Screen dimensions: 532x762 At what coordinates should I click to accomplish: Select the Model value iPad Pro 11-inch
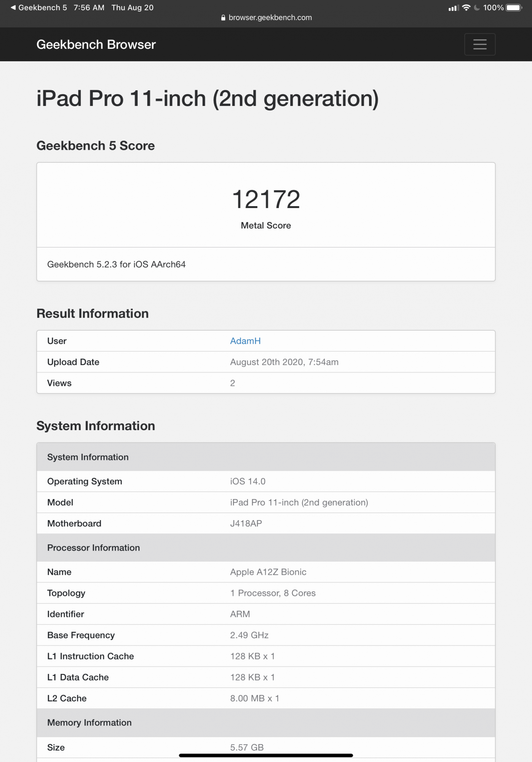click(x=299, y=503)
